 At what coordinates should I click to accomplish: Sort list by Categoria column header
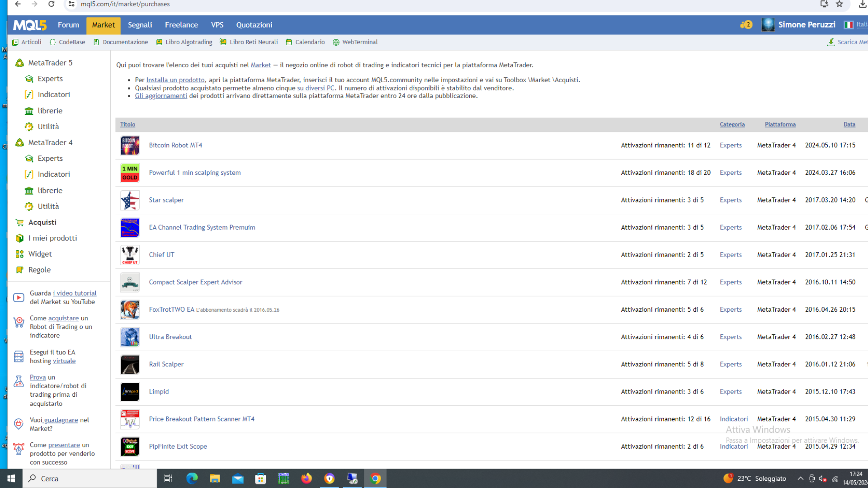(732, 124)
